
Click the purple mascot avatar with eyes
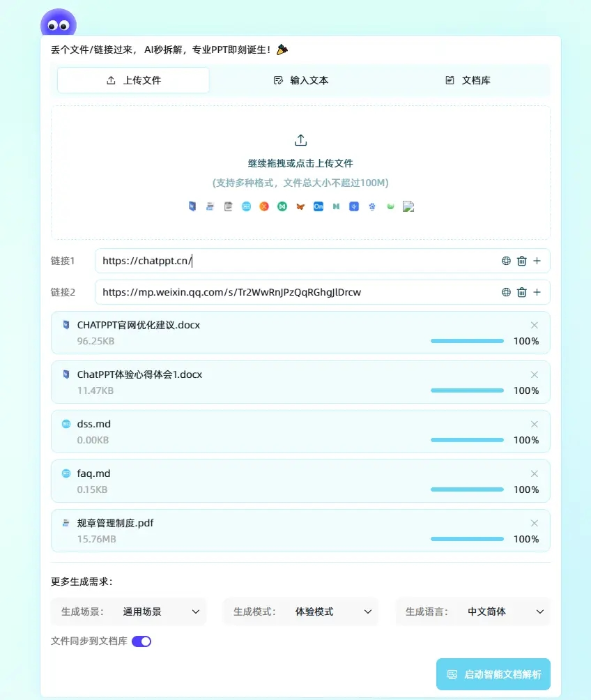pos(59,23)
